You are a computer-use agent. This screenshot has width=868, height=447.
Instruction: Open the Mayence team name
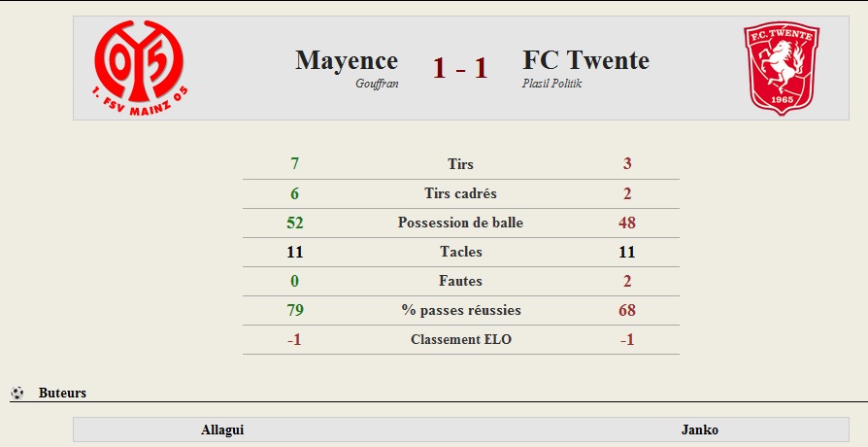click(347, 60)
